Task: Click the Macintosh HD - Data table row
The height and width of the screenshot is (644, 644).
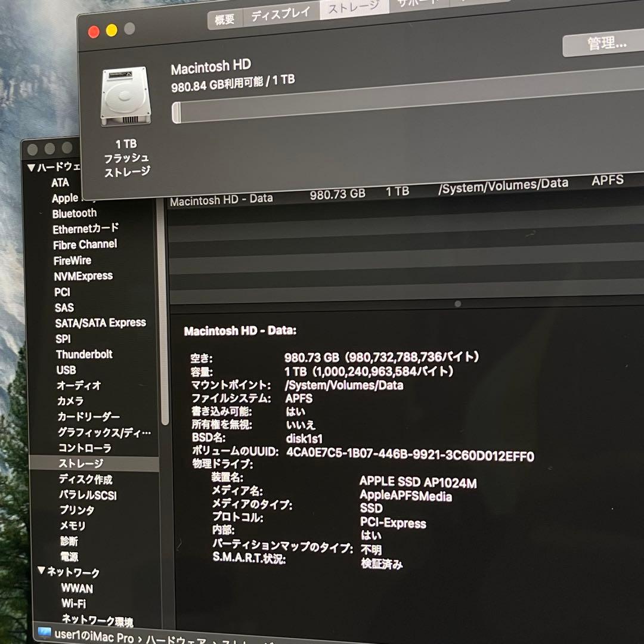Action: 406,191
